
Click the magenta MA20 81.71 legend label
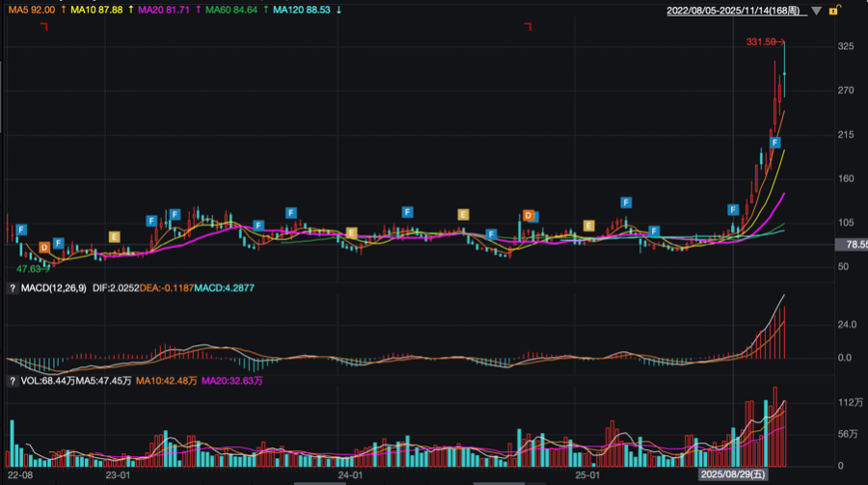coord(166,10)
